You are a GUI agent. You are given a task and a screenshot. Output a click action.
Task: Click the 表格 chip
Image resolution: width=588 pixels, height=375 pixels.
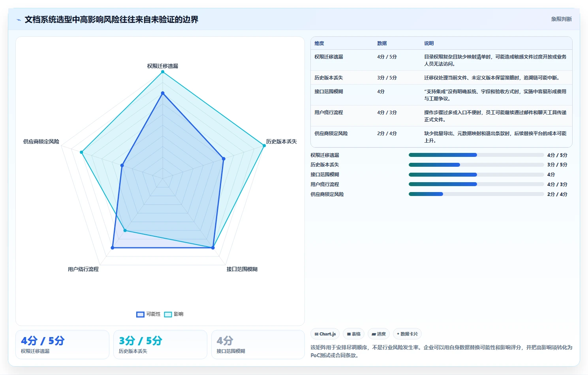353,334
